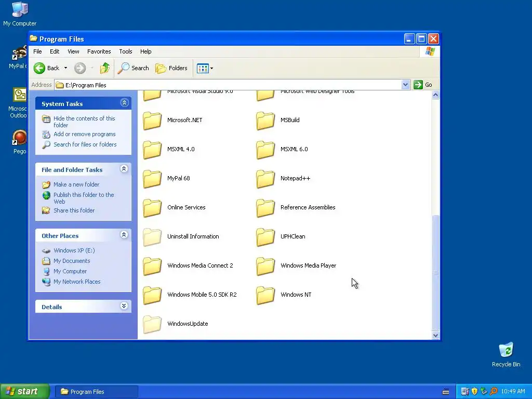Click Make a new folder link
Image resolution: width=532 pixels, height=399 pixels.
tap(76, 184)
